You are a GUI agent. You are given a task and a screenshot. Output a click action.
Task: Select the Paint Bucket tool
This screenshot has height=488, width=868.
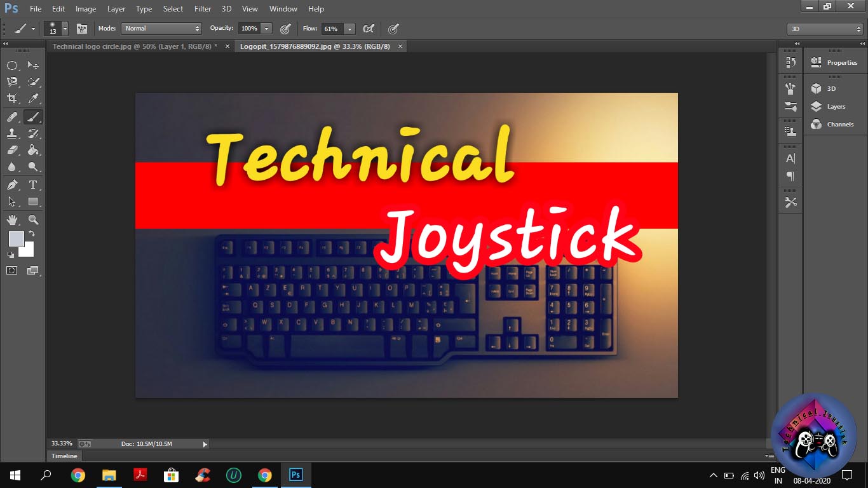click(x=33, y=150)
